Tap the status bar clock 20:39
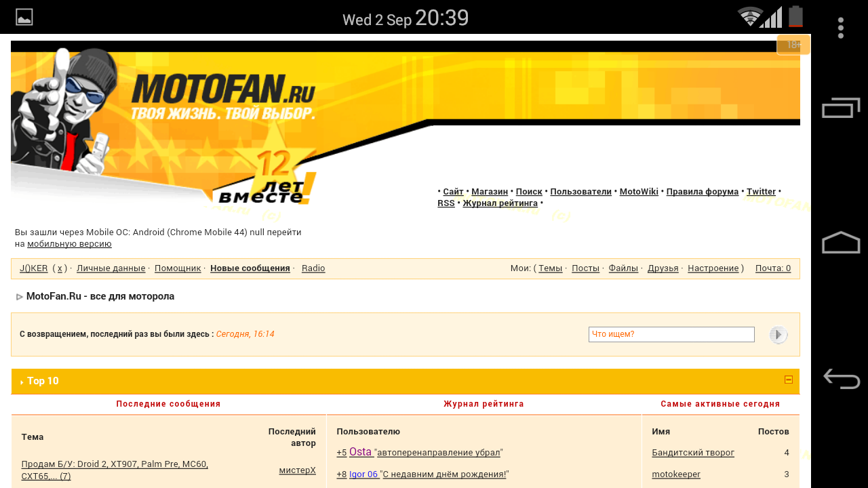The height and width of the screenshot is (488, 868). (441, 18)
